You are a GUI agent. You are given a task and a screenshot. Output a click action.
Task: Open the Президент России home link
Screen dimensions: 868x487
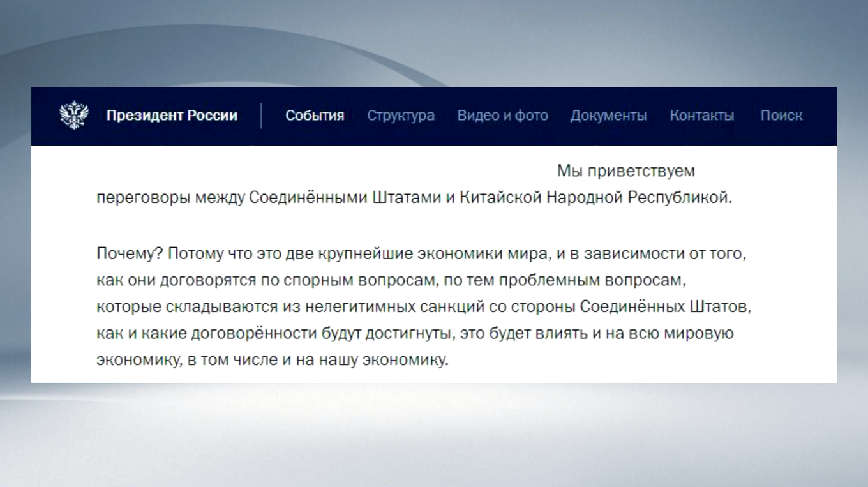click(x=172, y=116)
